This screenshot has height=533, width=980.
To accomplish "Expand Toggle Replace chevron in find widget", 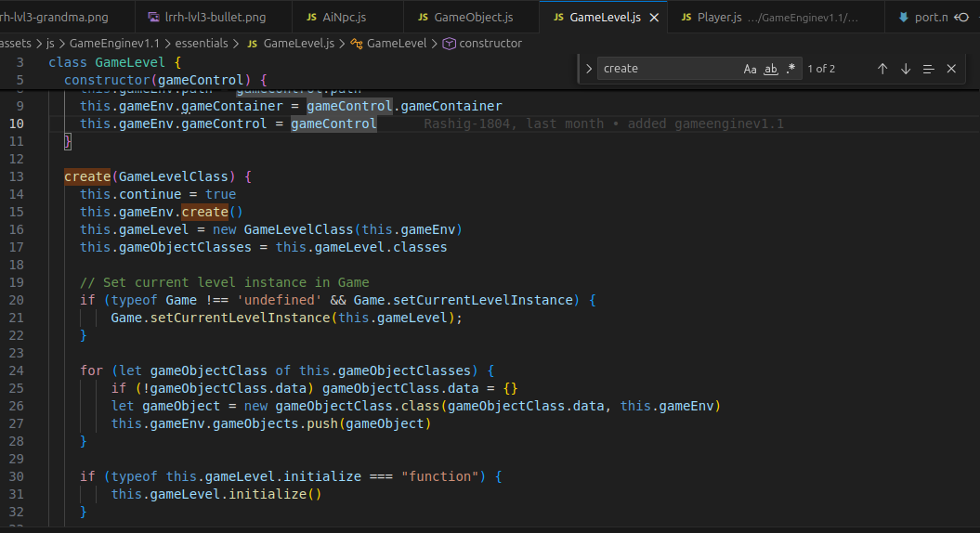I will tap(588, 69).
